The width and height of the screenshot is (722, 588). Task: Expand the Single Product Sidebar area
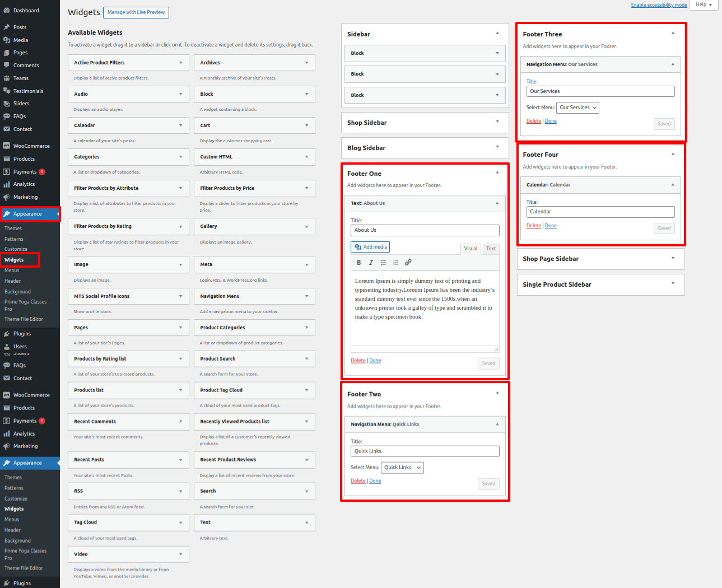click(673, 283)
